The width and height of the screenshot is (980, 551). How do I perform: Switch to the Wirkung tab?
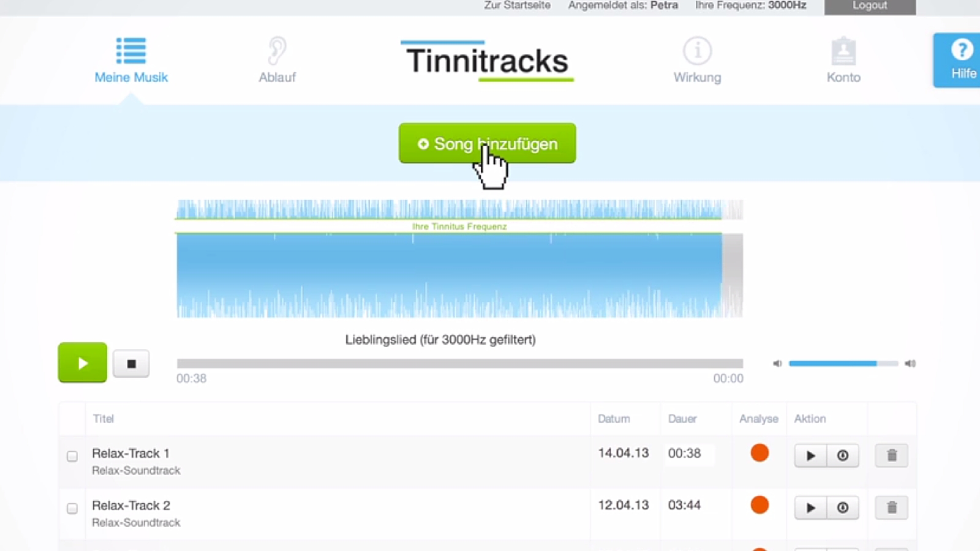click(x=697, y=60)
